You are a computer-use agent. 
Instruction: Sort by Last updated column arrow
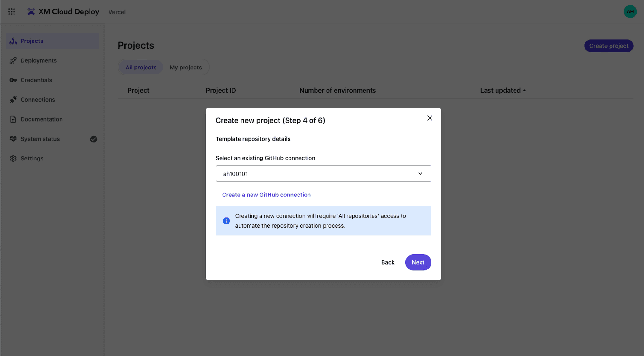[x=524, y=91]
